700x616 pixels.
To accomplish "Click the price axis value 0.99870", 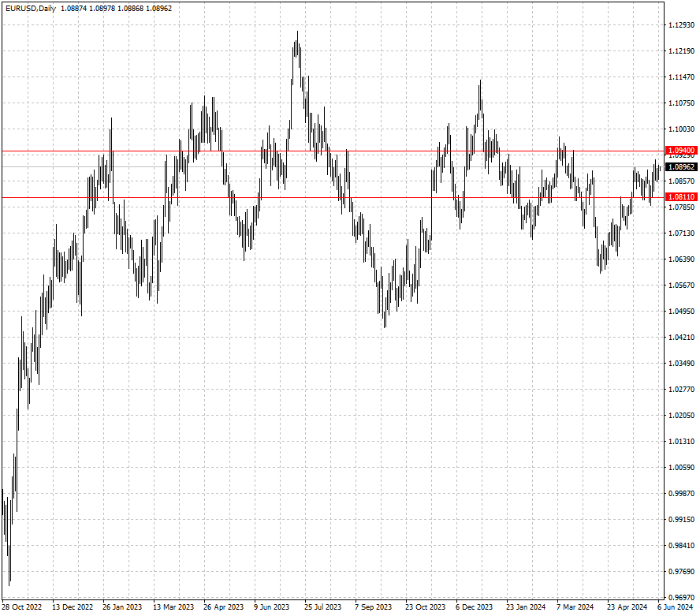I will pyautogui.click(x=681, y=494).
